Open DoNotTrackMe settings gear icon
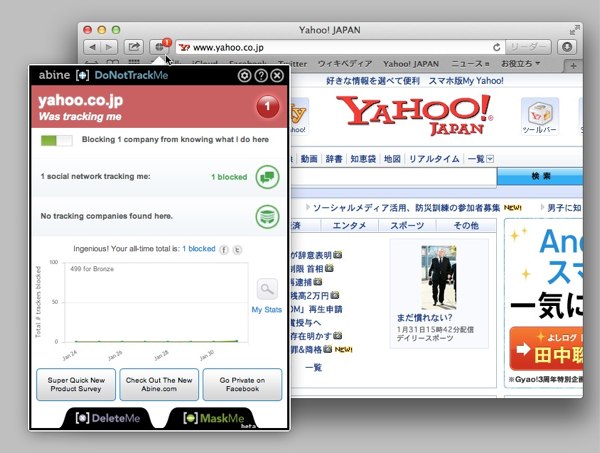The height and width of the screenshot is (453, 600). click(x=245, y=75)
